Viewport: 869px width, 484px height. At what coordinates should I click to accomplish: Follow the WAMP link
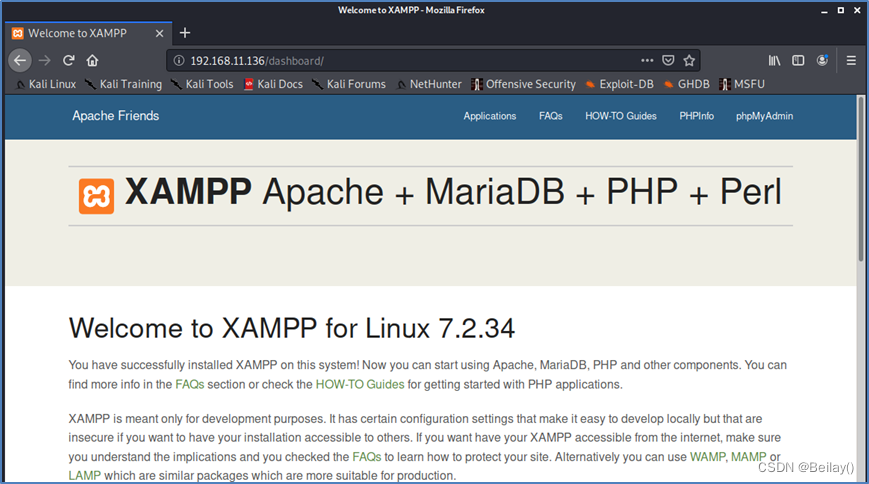click(707, 457)
